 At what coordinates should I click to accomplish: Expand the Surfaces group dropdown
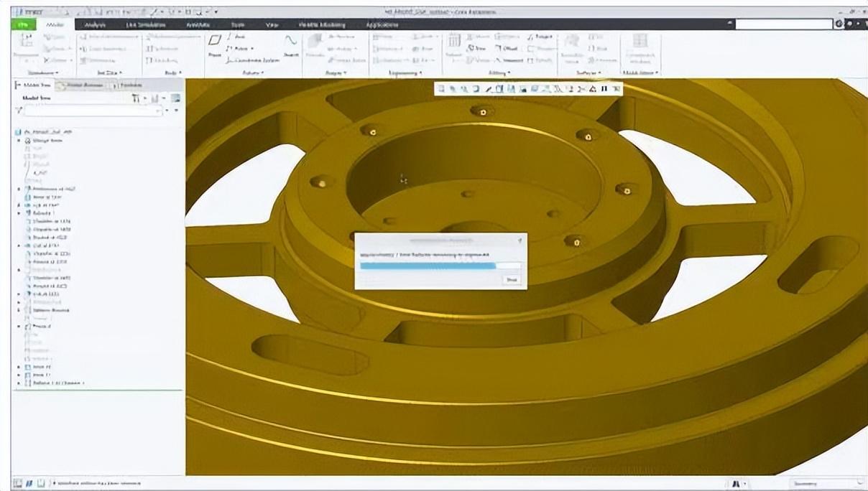(x=587, y=73)
